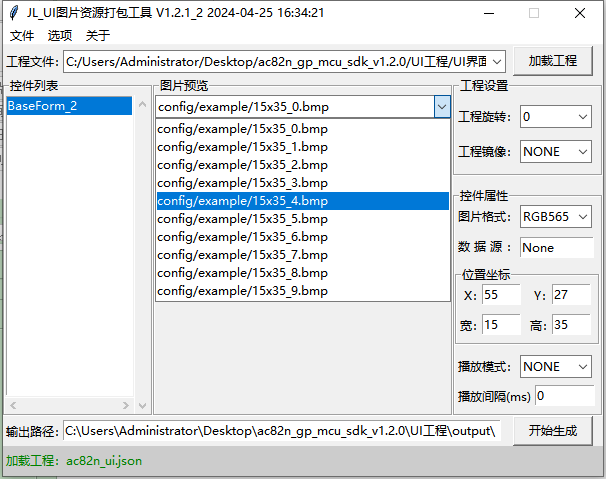Click the app feather icon in title bar
The width and height of the screenshot is (606, 479).
(13, 13)
